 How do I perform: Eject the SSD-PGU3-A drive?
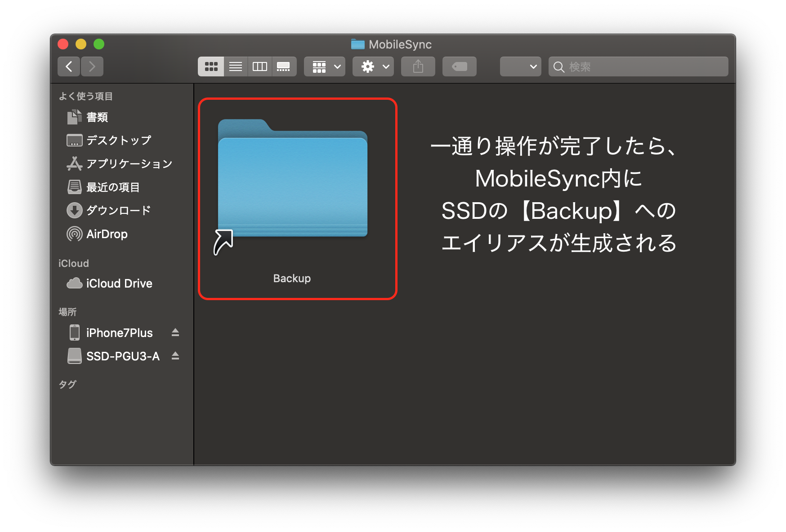click(175, 356)
